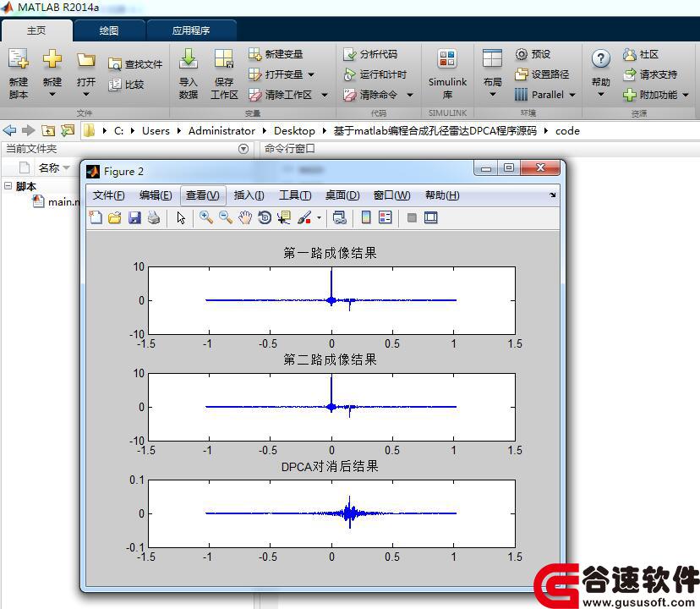The width and height of the screenshot is (700, 609).
Task: Click 新建变量 new variable
Action: click(x=276, y=54)
